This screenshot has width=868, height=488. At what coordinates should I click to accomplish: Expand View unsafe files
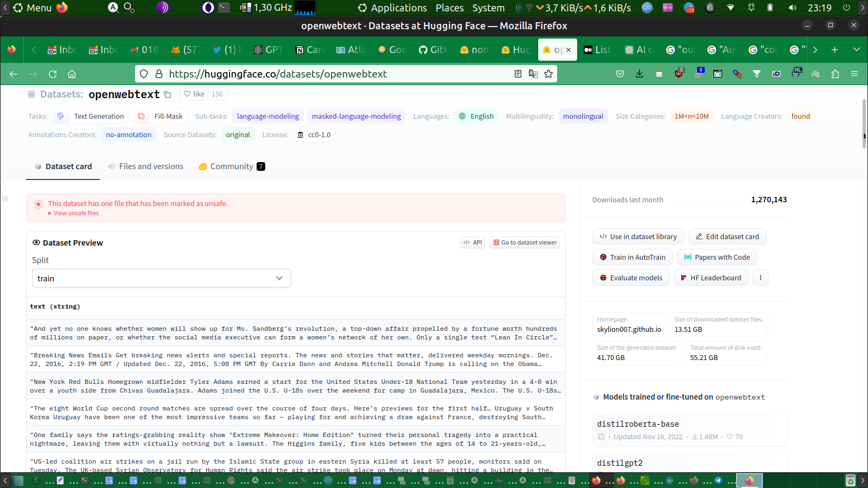74,213
